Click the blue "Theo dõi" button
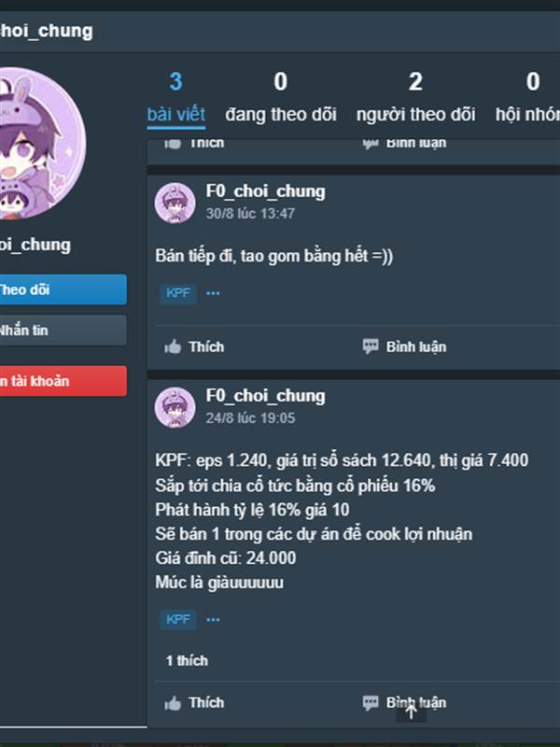The width and height of the screenshot is (560, 747). (x=63, y=289)
